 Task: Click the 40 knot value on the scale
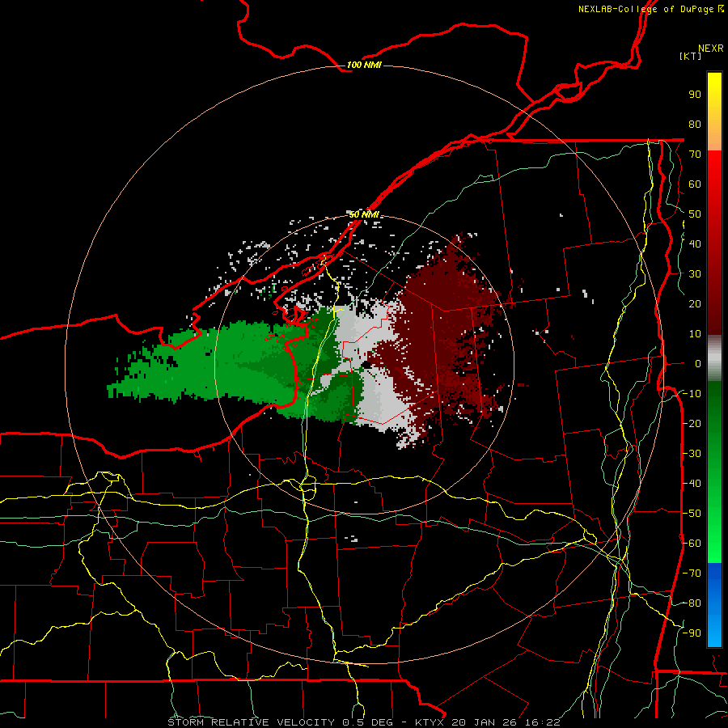(695, 244)
